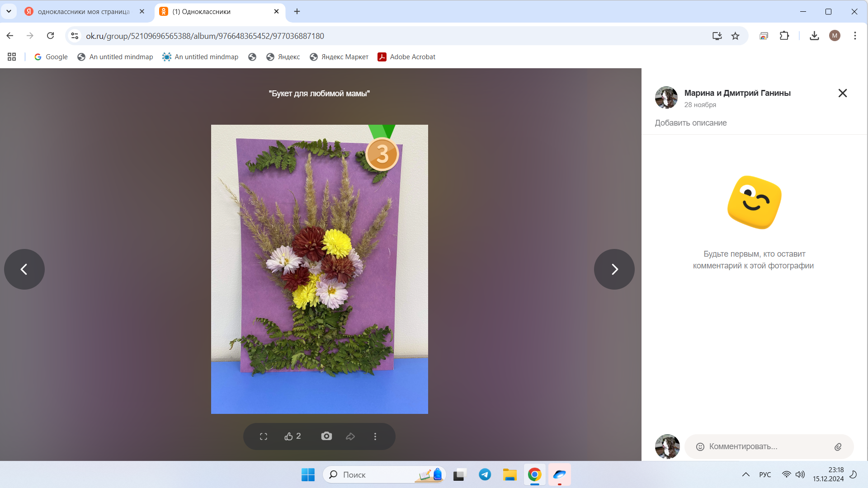Open the clock showing 23:18
The height and width of the screenshot is (488, 868).
pos(828,474)
